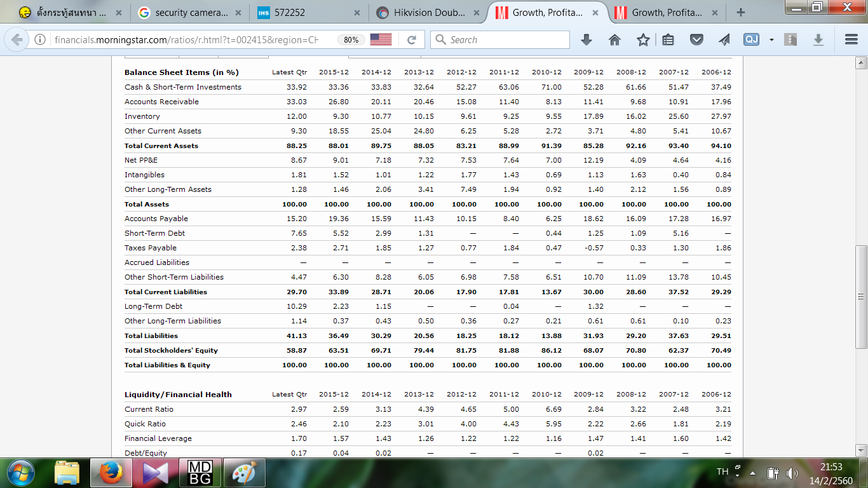The image size is (868, 488).
Task: Open the bookmarks list icon
Action: click(x=668, y=40)
